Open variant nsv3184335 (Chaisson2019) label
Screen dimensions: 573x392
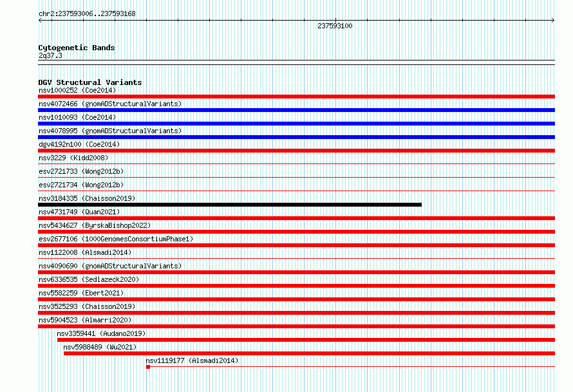coord(87,198)
